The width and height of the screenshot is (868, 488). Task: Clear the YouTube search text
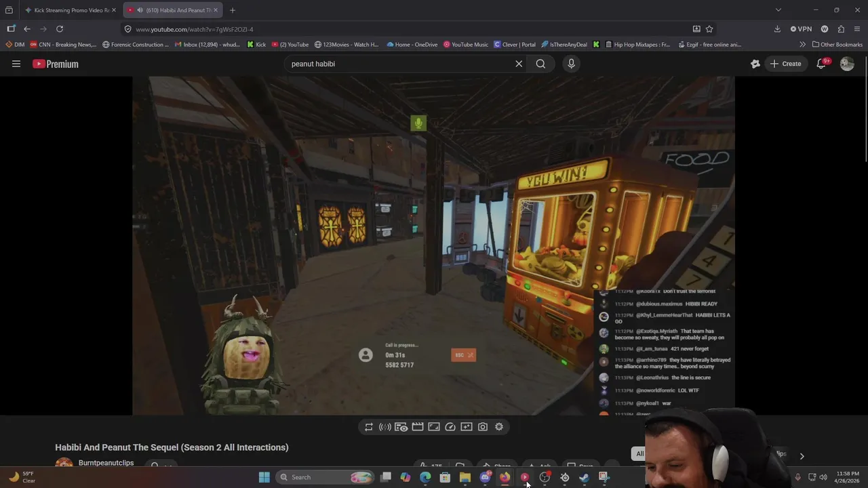point(519,64)
